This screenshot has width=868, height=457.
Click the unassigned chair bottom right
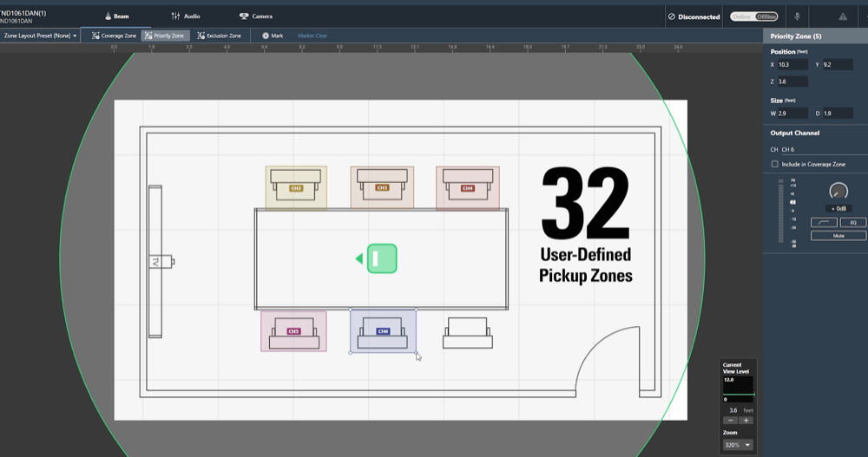[x=468, y=333]
